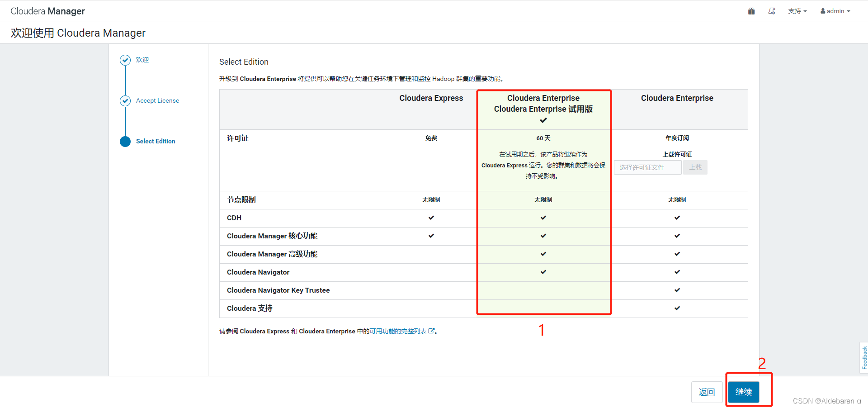Click the Select Edition step circle
Image resolution: width=868 pixels, height=408 pixels.
pyautogui.click(x=125, y=142)
